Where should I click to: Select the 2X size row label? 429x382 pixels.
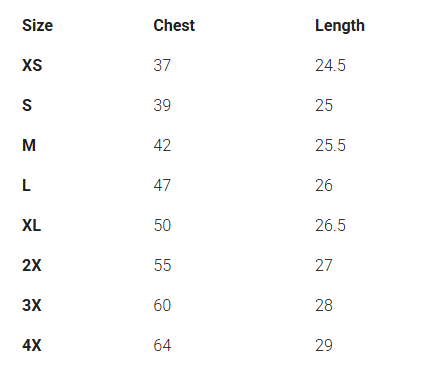32,265
